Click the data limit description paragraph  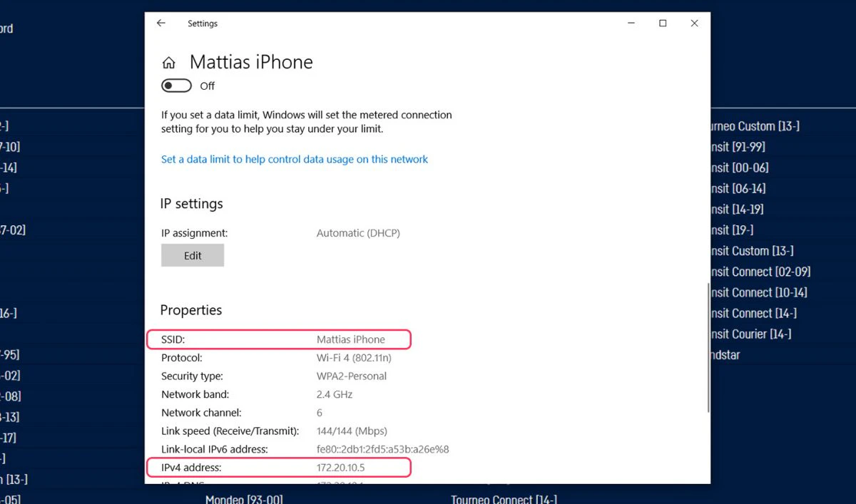pos(307,122)
